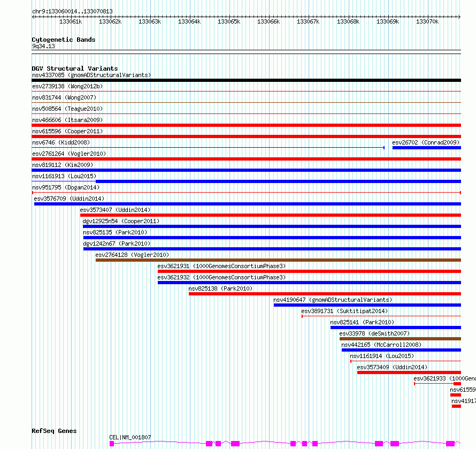
Task: Open variant esv33978 (deSmith2007)
Action: [374, 333]
